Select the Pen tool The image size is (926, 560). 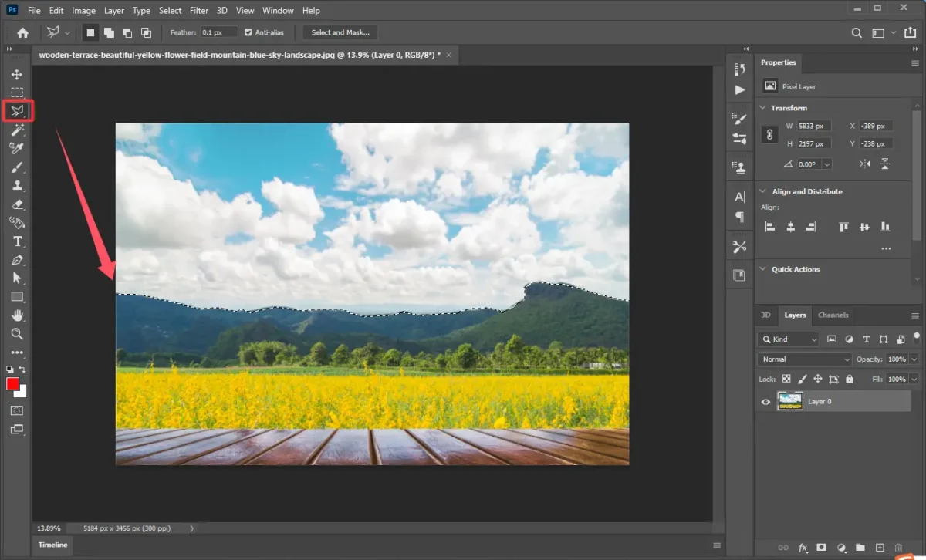point(16,260)
